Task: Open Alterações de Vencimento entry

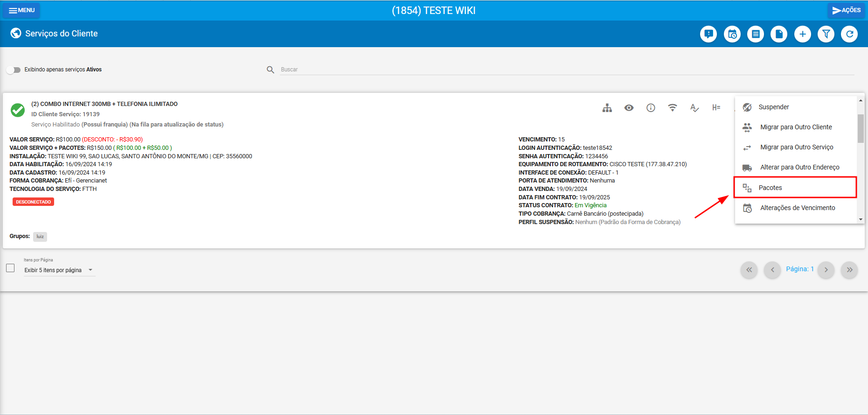Action: 796,208
